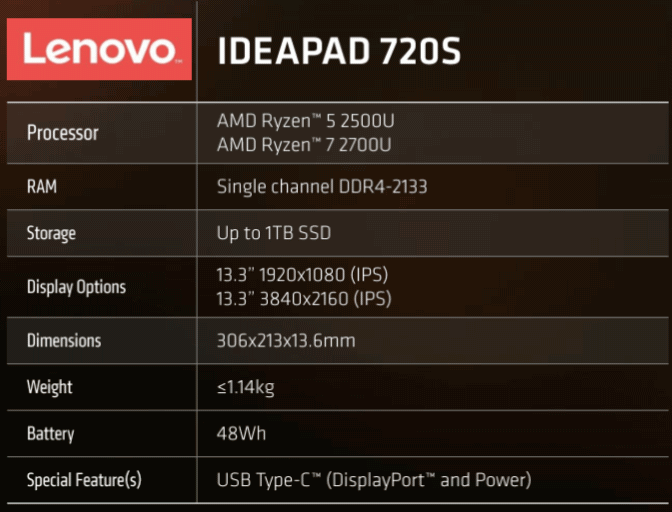672x512 pixels.
Task: Click the Dimensions row label
Action: click(x=64, y=341)
